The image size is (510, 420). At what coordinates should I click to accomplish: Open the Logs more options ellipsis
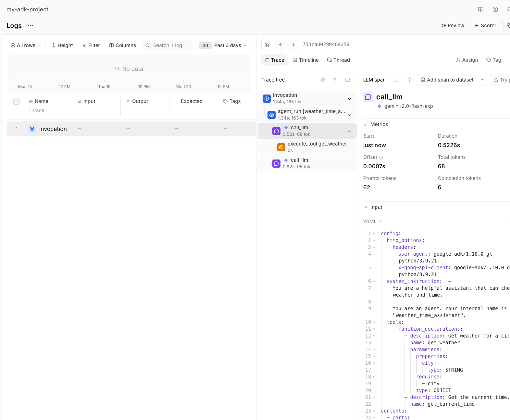(31, 26)
